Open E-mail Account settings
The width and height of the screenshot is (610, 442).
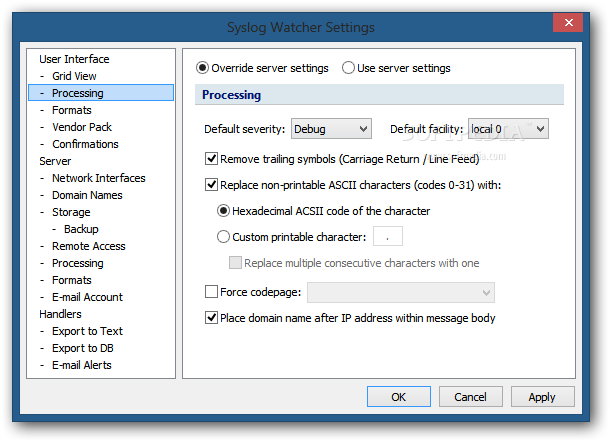pyautogui.click(x=87, y=297)
